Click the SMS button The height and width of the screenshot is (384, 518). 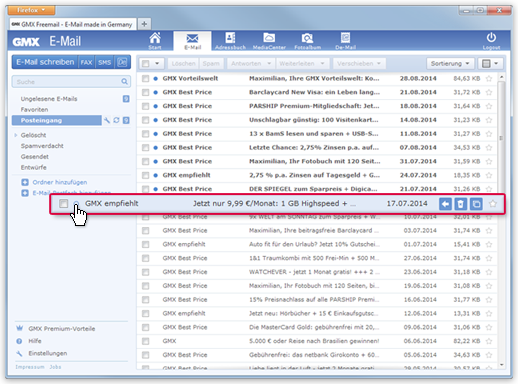coord(104,62)
